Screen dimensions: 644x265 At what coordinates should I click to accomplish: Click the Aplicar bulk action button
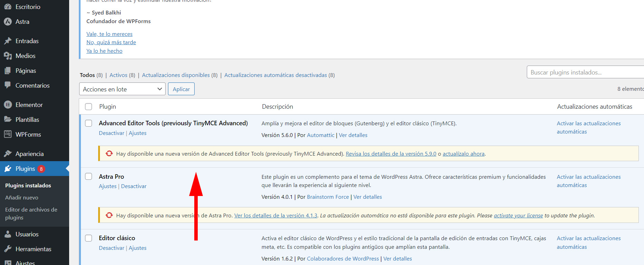(181, 89)
